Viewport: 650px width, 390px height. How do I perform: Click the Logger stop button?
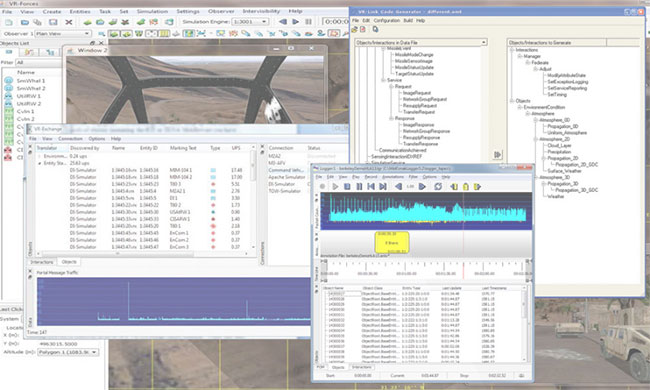click(347, 187)
